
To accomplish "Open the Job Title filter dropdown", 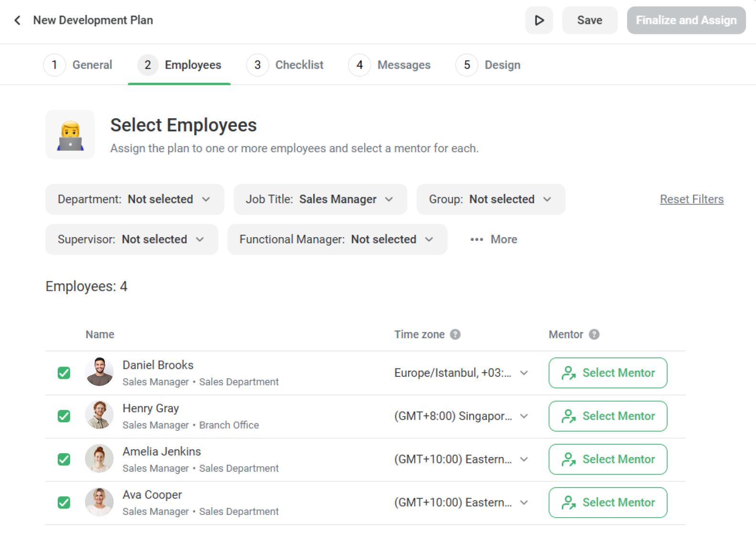I will [x=320, y=199].
